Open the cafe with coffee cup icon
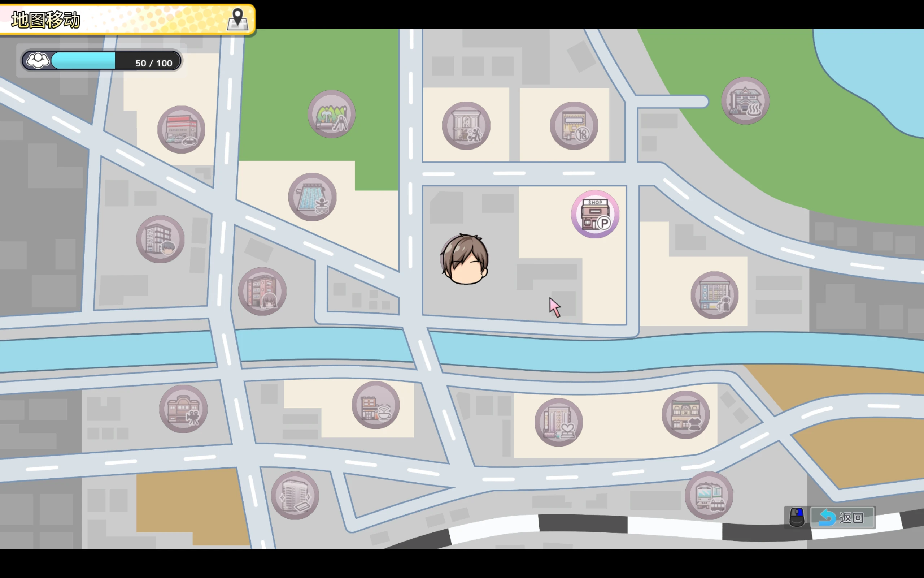This screenshot has height=578, width=924. pos(376,405)
